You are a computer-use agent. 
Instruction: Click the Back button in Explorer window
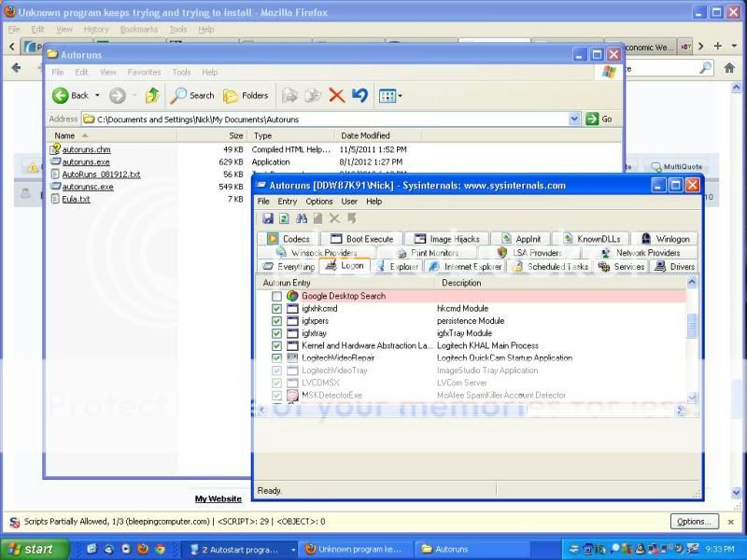pos(71,96)
